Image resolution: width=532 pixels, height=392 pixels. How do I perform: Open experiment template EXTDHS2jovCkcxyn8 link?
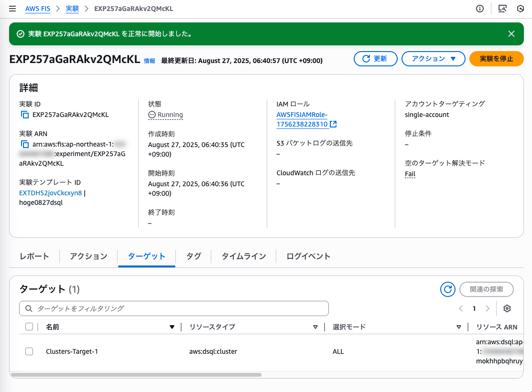51,193
